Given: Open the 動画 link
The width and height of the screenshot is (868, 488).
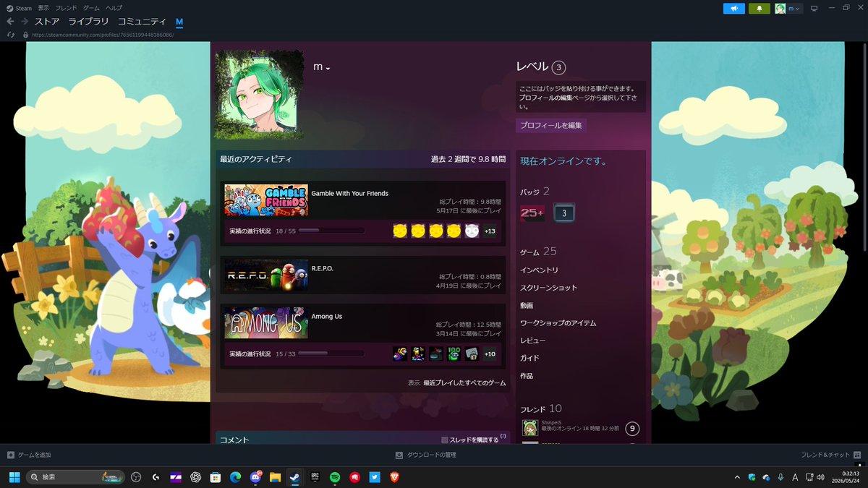Looking at the screenshot, I should pyautogui.click(x=527, y=306).
